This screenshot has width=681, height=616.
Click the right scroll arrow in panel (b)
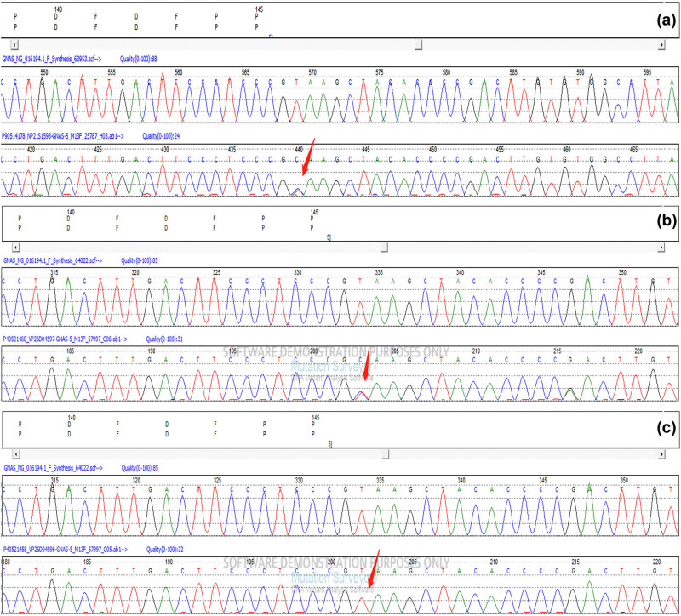661,247
